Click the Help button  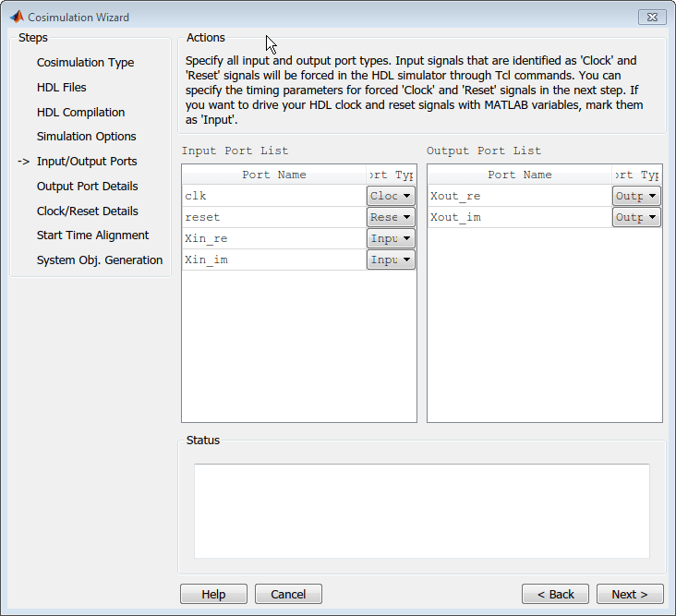point(214,594)
